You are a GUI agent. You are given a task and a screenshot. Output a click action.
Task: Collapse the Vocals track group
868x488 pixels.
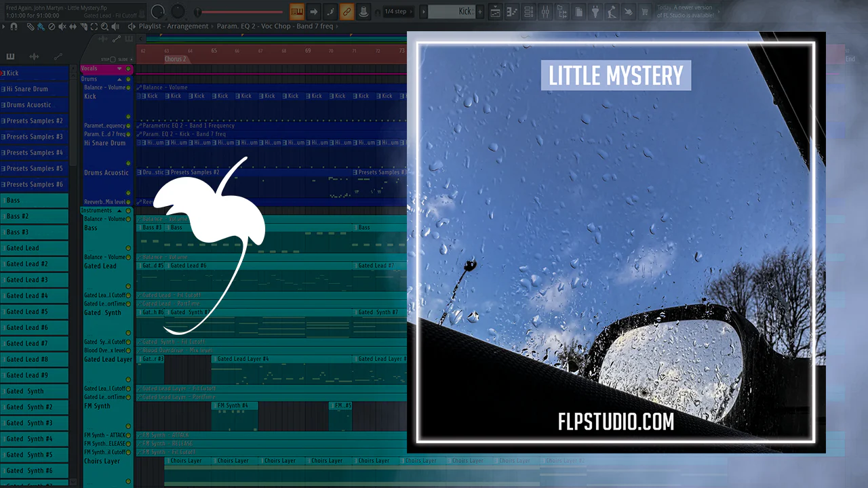click(x=119, y=68)
